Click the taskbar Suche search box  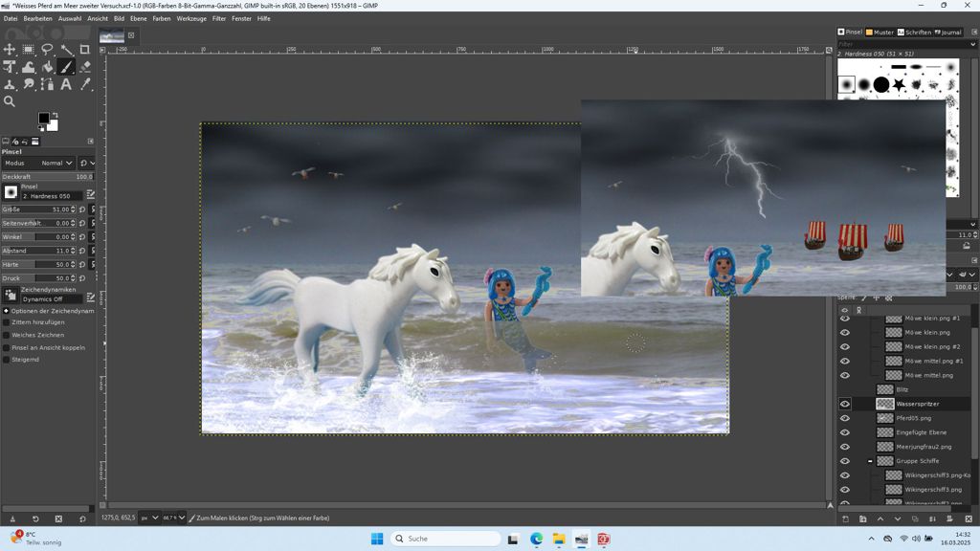pos(446,539)
